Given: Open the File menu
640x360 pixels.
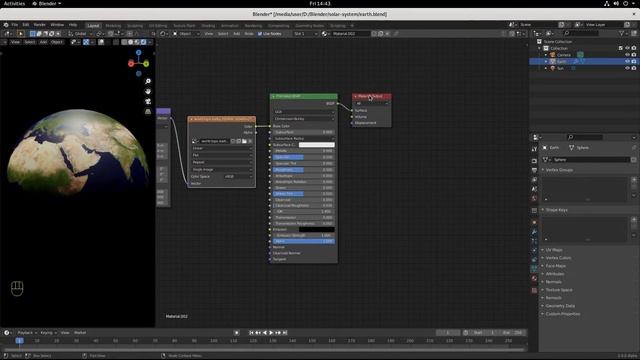Looking at the screenshot, I should 15,25.
